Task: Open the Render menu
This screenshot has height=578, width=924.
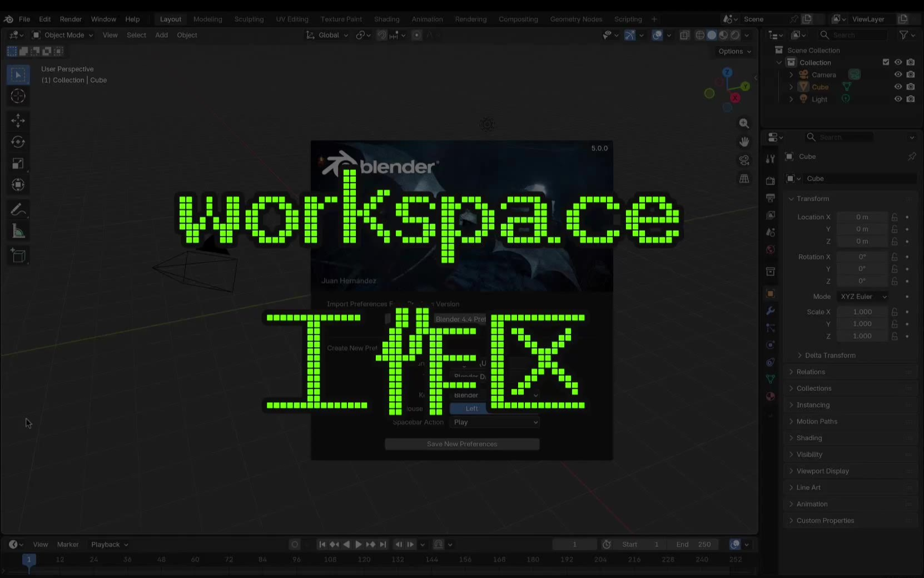Action: click(x=71, y=19)
